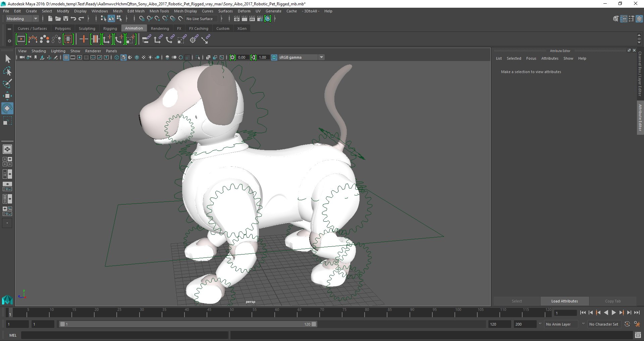Select the Lasso tool
The height and width of the screenshot is (341, 644).
(x=7, y=71)
